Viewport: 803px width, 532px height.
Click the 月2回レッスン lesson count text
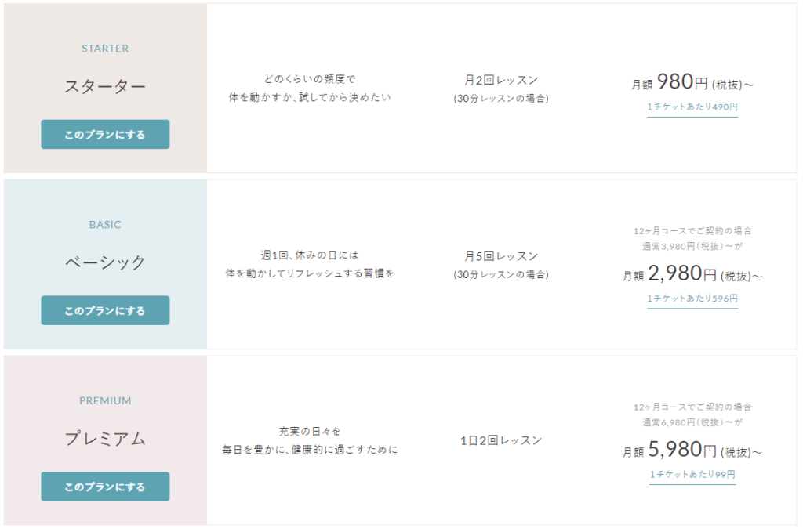[501, 81]
